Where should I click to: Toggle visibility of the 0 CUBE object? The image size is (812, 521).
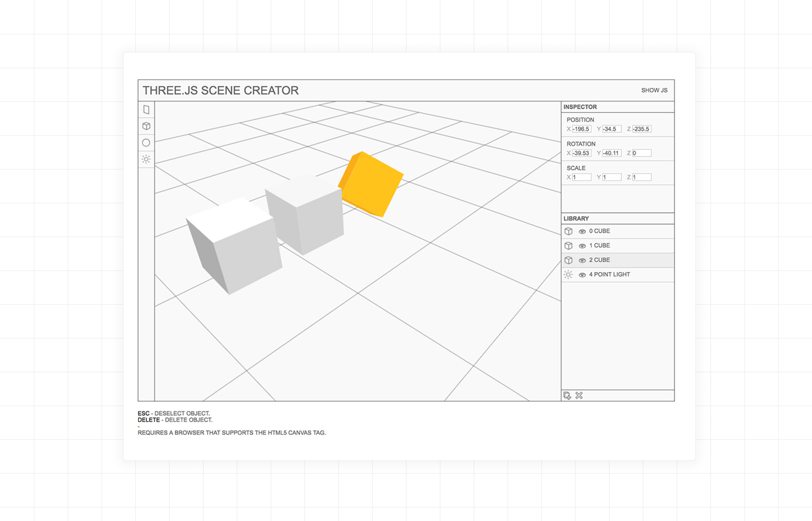coord(582,231)
